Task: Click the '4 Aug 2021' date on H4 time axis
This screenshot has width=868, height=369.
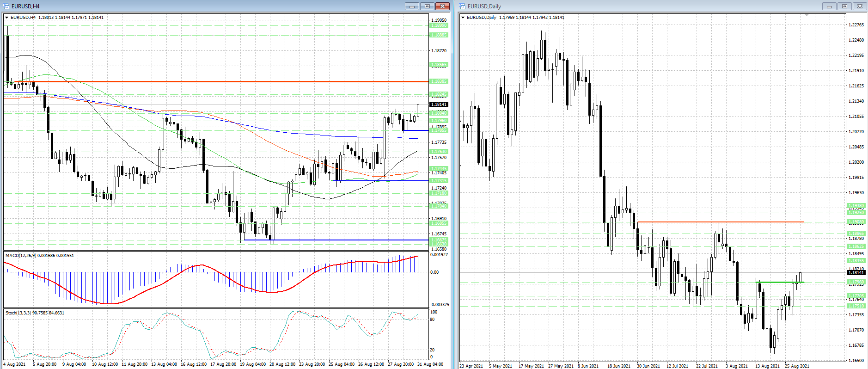Action: pos(14,364)
